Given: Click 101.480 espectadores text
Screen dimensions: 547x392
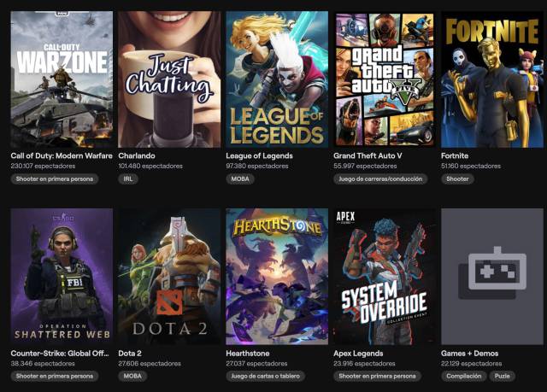Looking at the screenshot, I should pos(150,166).
